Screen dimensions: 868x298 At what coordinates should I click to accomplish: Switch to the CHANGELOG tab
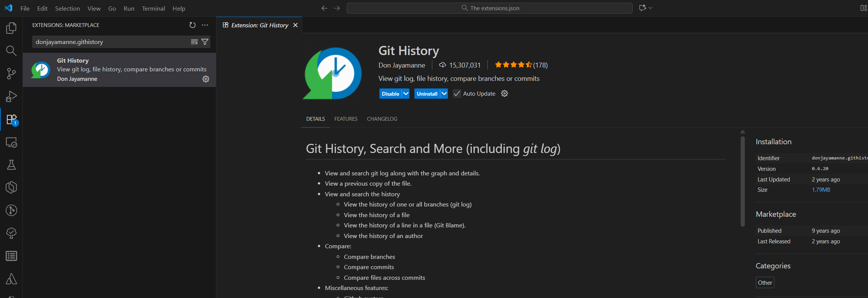(x=382, y=119)
